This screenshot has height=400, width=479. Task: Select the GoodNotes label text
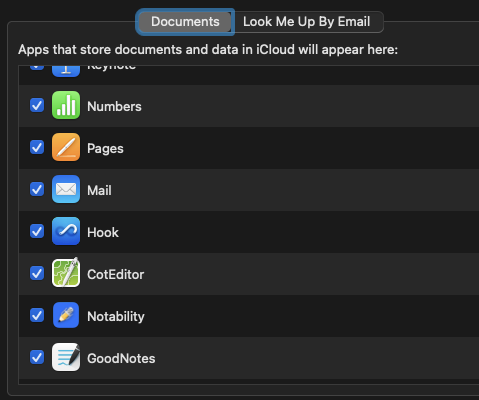coord(121,359)
